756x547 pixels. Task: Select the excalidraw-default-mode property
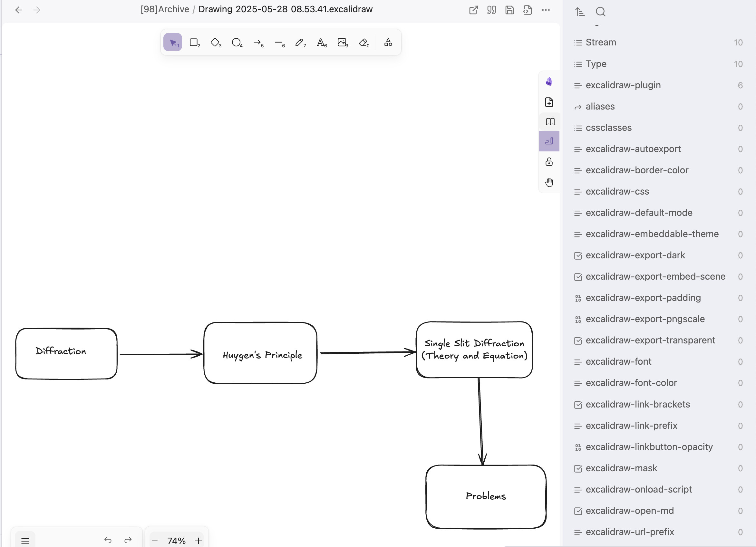(658, 213)
